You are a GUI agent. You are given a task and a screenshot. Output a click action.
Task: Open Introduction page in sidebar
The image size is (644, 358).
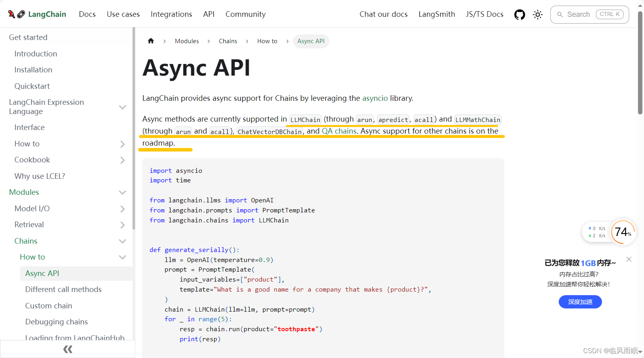[36, 54]
